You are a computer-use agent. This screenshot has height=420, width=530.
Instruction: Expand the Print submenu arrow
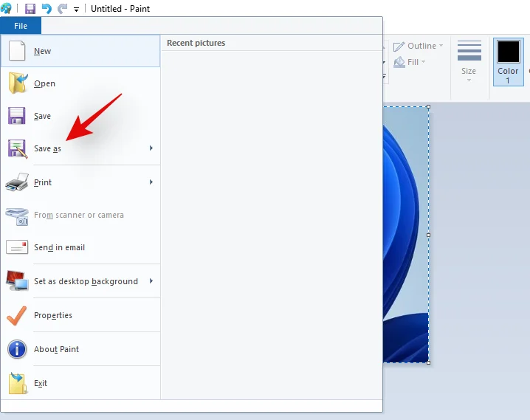pos(151,182)
